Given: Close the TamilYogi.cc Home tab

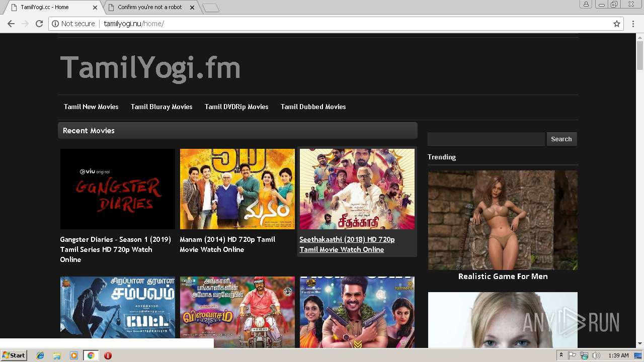Looking at the screenshot, I should (95, 7).
